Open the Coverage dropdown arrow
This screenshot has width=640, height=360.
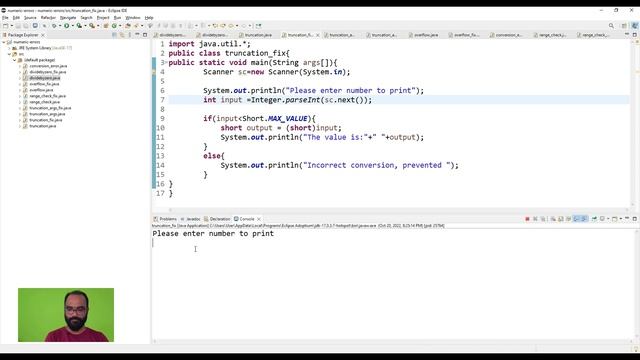(85, 26)
